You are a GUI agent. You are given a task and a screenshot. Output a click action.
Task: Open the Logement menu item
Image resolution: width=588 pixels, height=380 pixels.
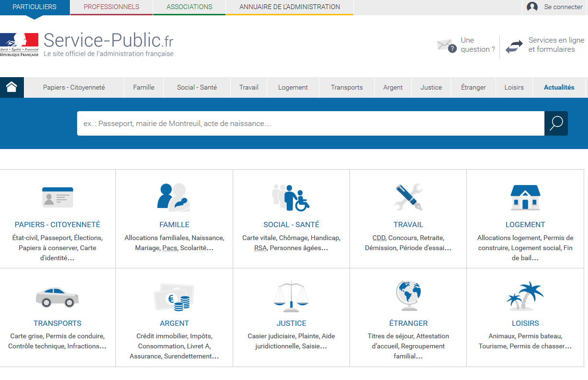pyautogui.click(x=293, y=87)
